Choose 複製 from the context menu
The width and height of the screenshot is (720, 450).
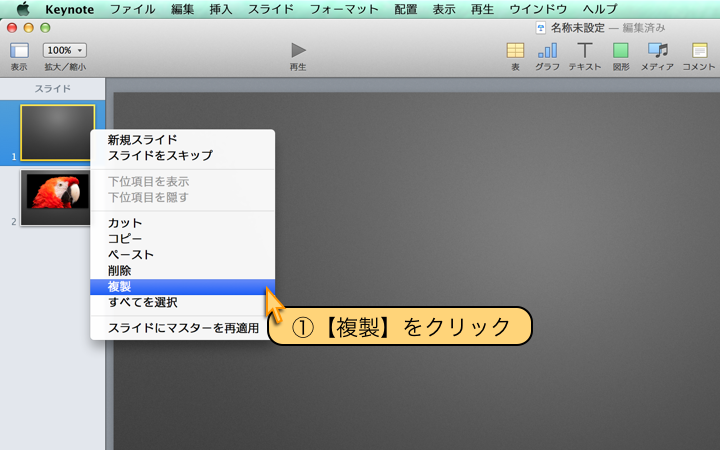pos(120,287)
